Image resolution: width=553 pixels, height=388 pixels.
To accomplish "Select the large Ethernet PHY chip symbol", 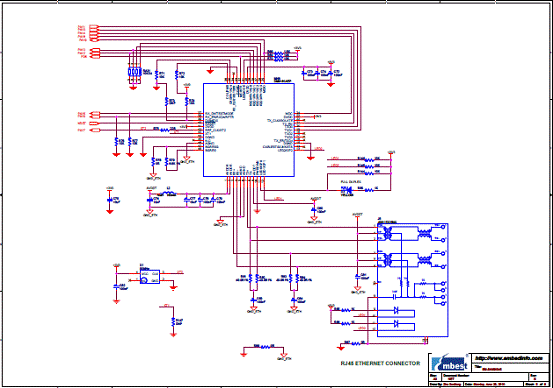I will (249, 130).
